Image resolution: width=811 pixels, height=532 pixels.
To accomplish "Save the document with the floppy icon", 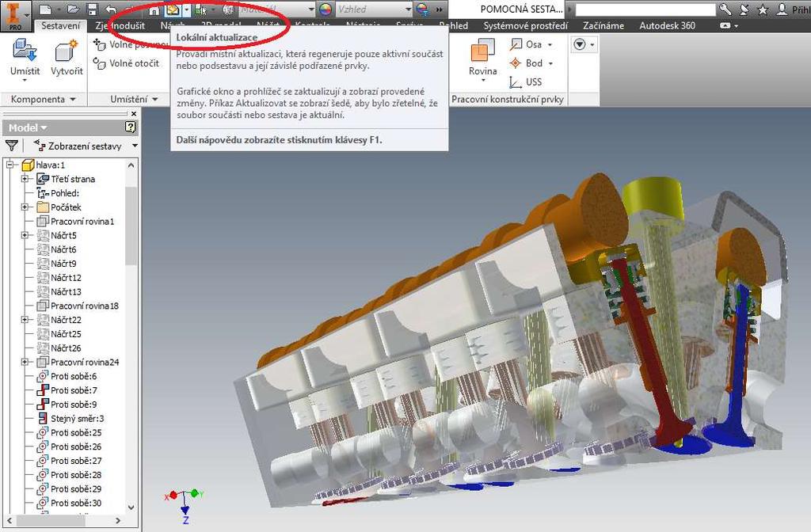I will pos(92,9).
